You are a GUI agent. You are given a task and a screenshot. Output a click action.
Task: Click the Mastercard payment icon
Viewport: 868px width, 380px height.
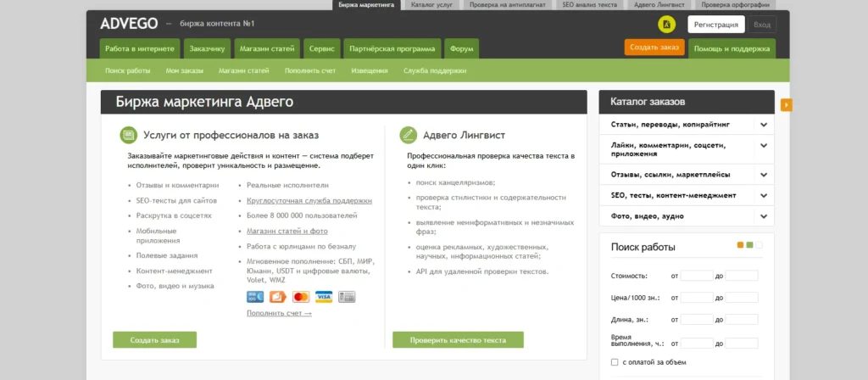pos(301,297)
